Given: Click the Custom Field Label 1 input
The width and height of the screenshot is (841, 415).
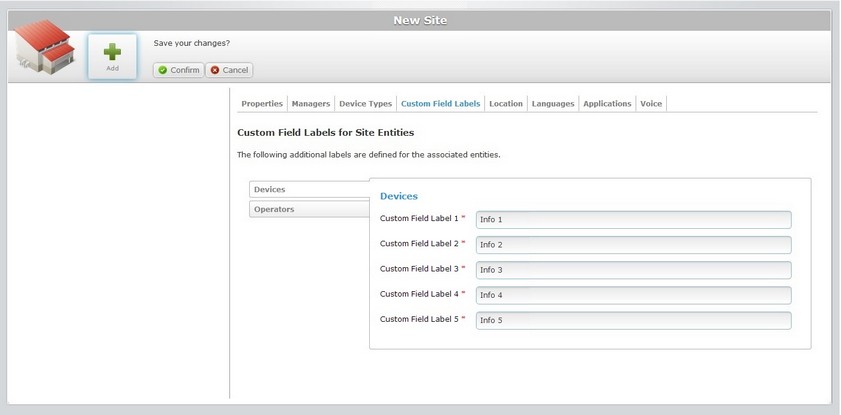Looking at the screenshot, I should coord(633,219).
